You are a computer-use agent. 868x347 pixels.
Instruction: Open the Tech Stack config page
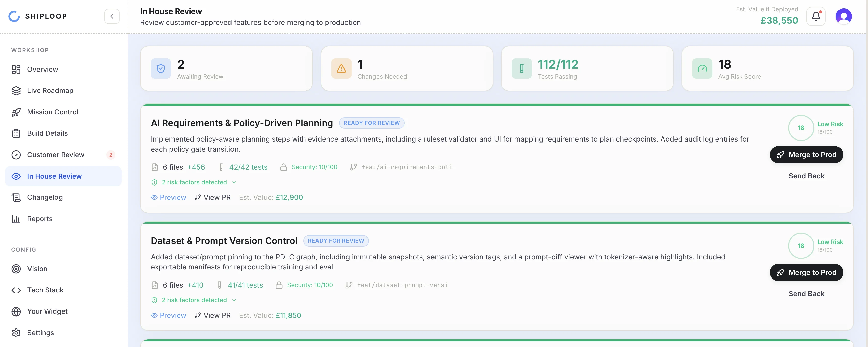45,289
